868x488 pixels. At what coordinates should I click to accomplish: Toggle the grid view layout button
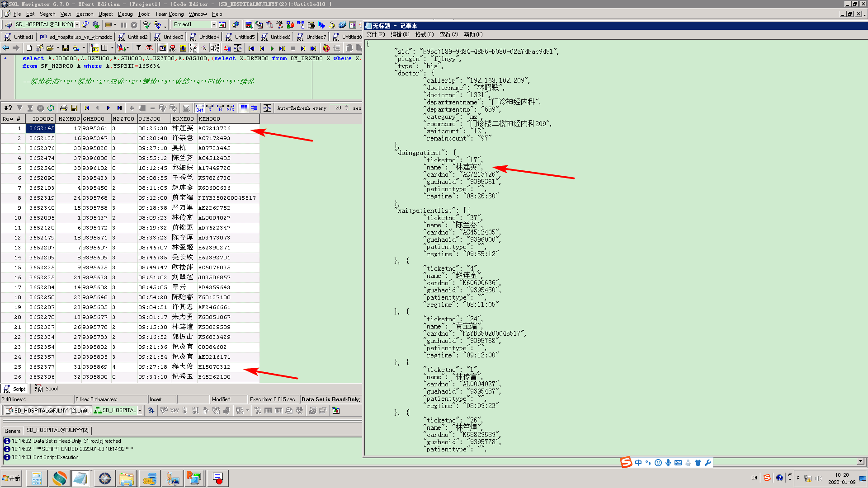tap(244, 108)
